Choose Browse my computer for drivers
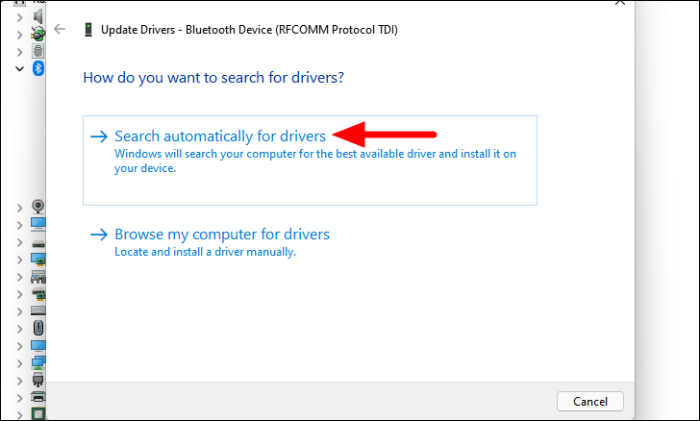The height and width of the screenshot is (421, 700). (x=222, y=234)
